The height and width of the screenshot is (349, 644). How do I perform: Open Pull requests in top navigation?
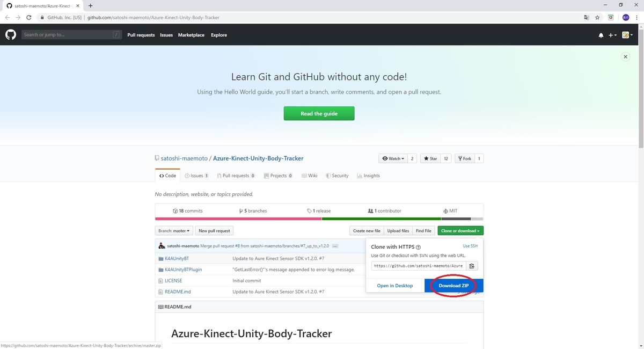pyautogui.click(x=141, y=35)
